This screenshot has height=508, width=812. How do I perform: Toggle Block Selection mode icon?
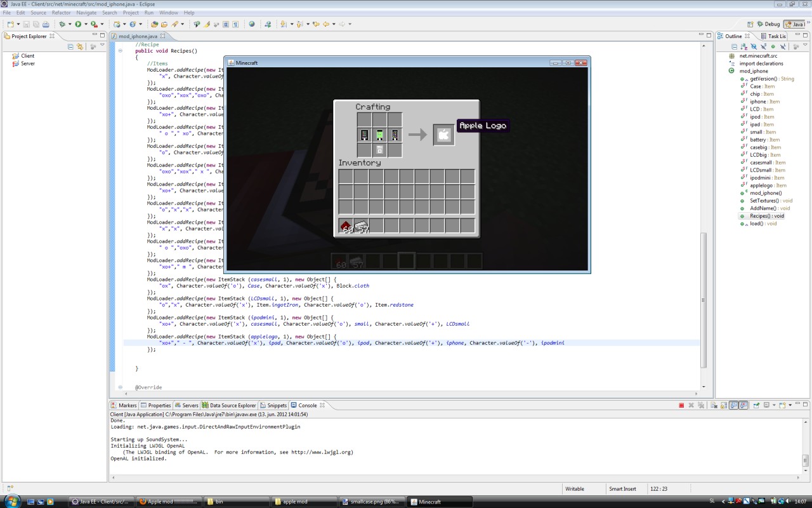pos(225,24)
